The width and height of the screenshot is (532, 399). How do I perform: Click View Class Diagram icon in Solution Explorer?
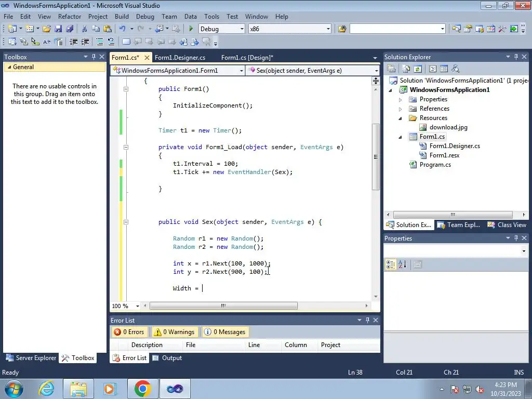pos(455,69)
